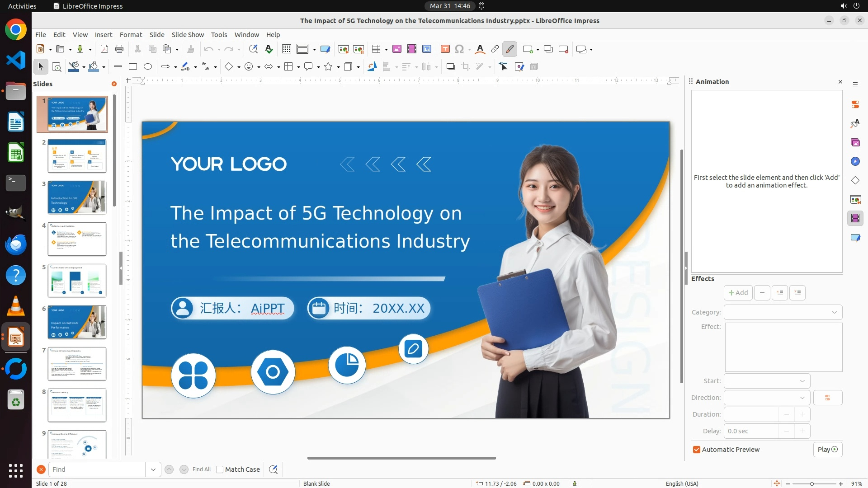
Task: Open the Format menu
Action: click(x=131, y=35)
